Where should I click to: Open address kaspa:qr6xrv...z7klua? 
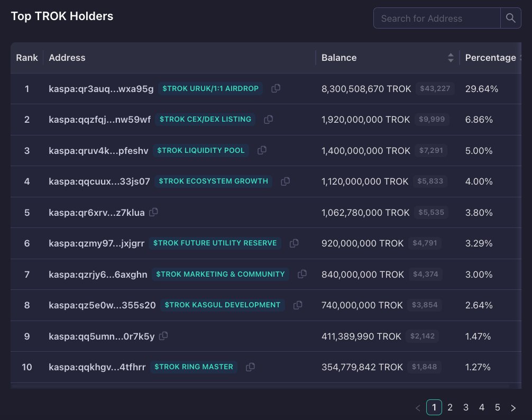[97, 213]
